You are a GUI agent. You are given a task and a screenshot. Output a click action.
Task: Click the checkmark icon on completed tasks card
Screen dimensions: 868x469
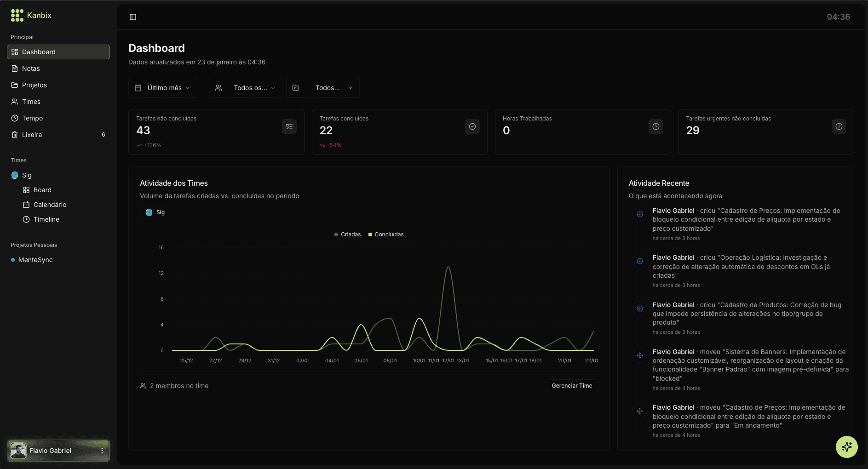472,126
